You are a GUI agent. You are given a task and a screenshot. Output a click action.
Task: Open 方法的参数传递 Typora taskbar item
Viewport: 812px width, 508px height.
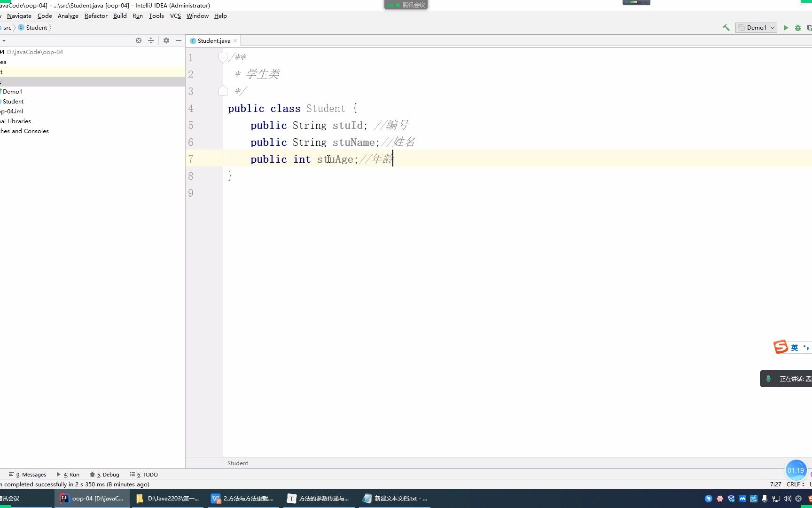point(318,499)
